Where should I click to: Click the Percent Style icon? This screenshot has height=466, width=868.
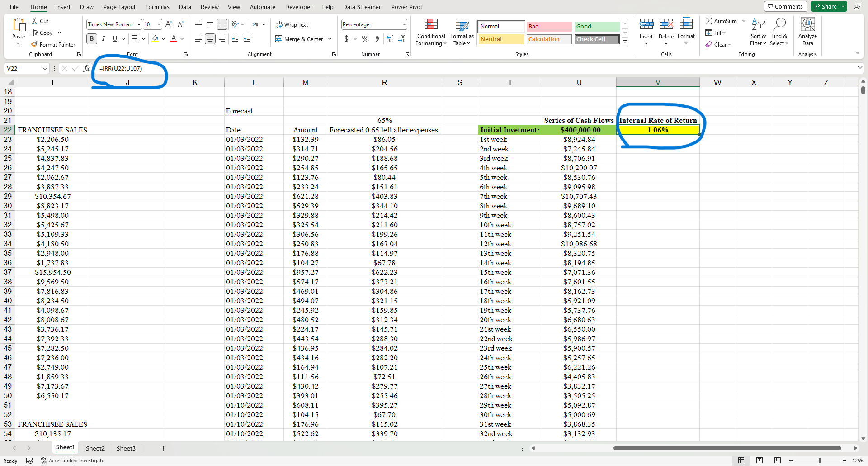click(x=365, y=39)
